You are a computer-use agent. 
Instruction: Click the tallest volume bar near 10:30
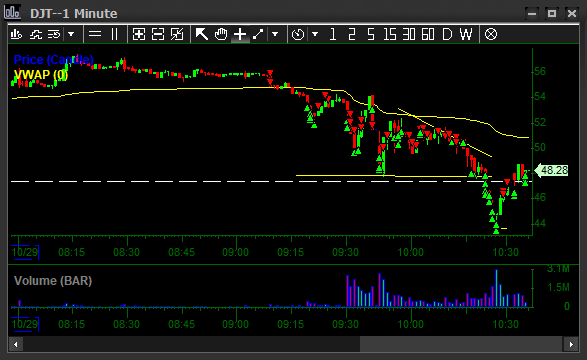497,288
